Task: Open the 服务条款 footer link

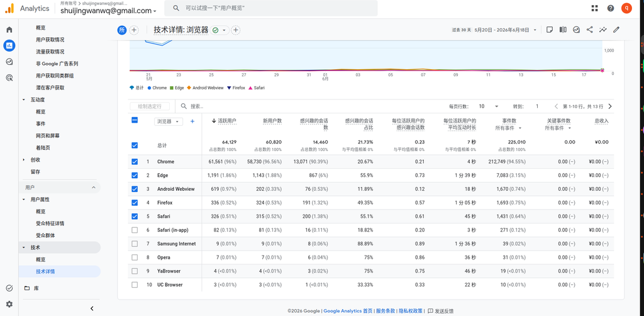Action: pos(386,311)
